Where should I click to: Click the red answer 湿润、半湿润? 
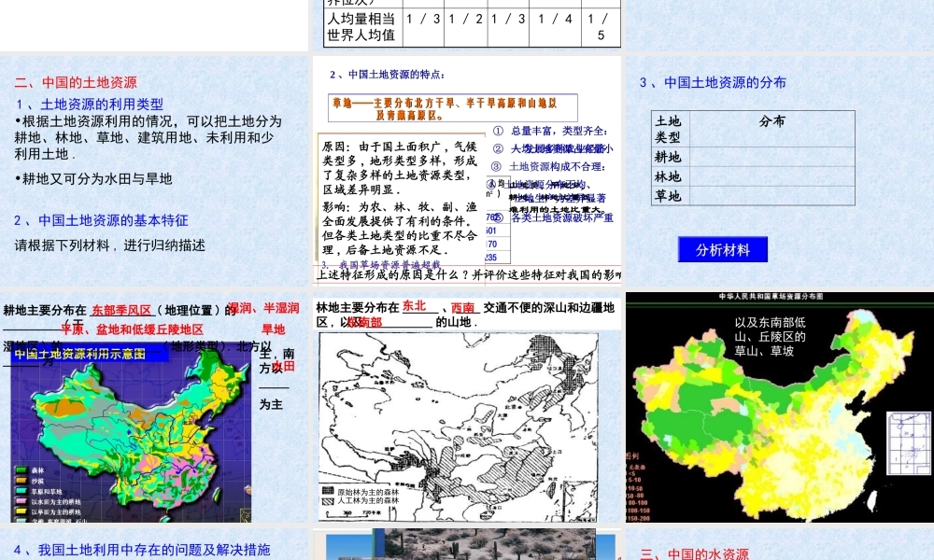pyautogui.click(x=264, y=308)
